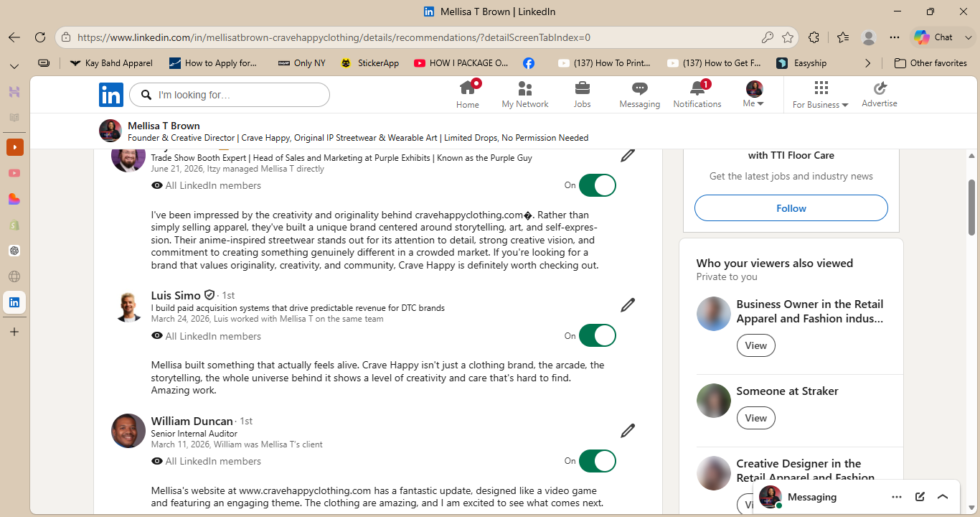
Task: Open Messaging from top navigation
Action: point(640,95)
